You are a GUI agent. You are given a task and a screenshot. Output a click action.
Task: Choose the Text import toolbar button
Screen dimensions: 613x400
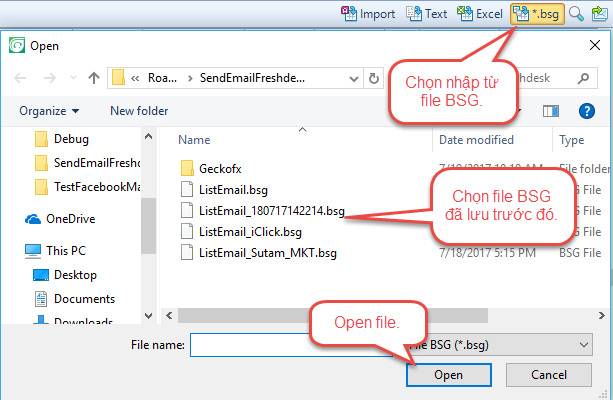[427, 14]
